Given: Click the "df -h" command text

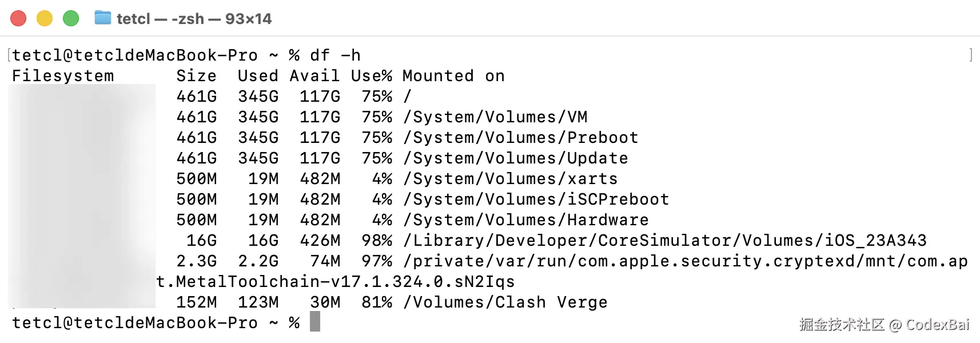Looking at the screenshot, I should coord(335,55).
